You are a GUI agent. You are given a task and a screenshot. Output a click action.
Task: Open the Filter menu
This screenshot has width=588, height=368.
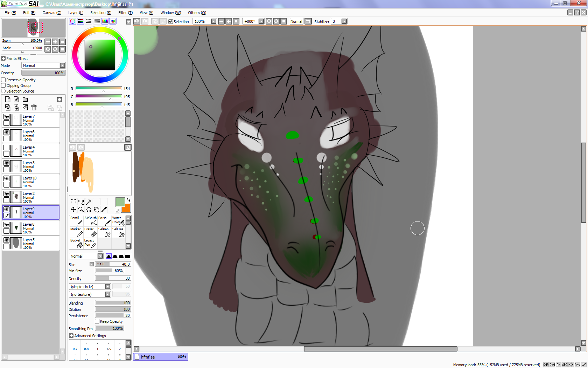click(x=125, y=13)
